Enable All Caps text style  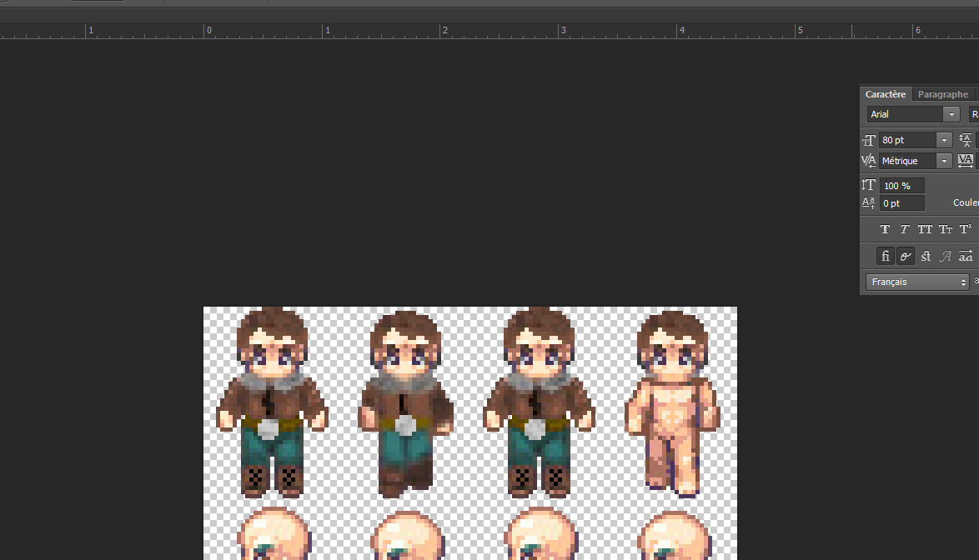coord(925,229)
